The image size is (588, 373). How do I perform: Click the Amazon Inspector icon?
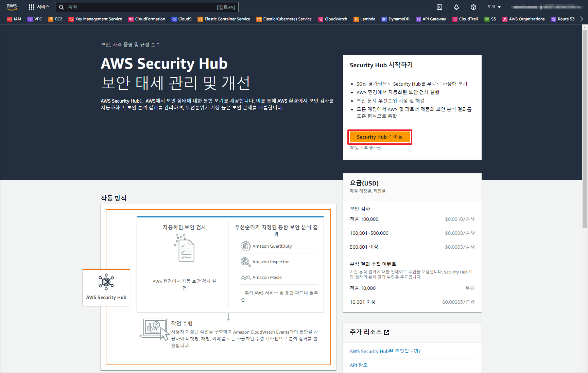[x=245, y=262]
